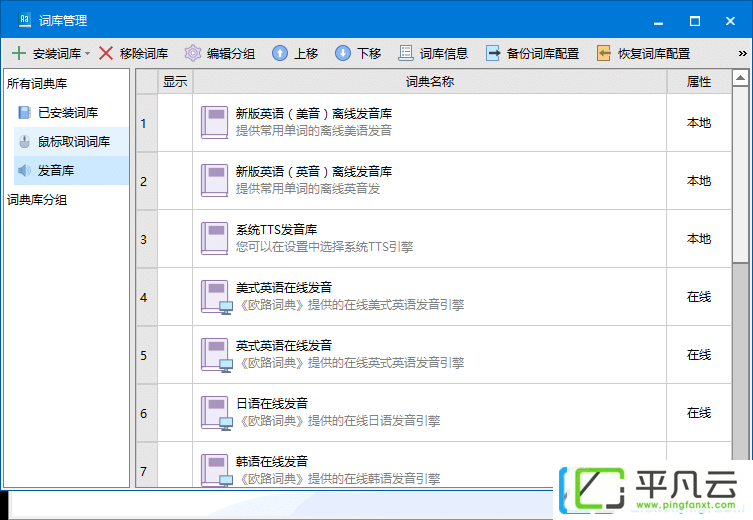Toggle 显示 cell for 新版英语（美音）离线发音库
This screenshot has height=520, width=753.
point(175,123)
